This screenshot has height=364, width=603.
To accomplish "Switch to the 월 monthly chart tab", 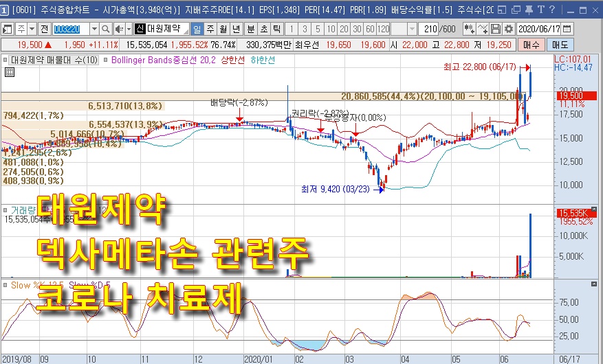I will click(223, 29).
